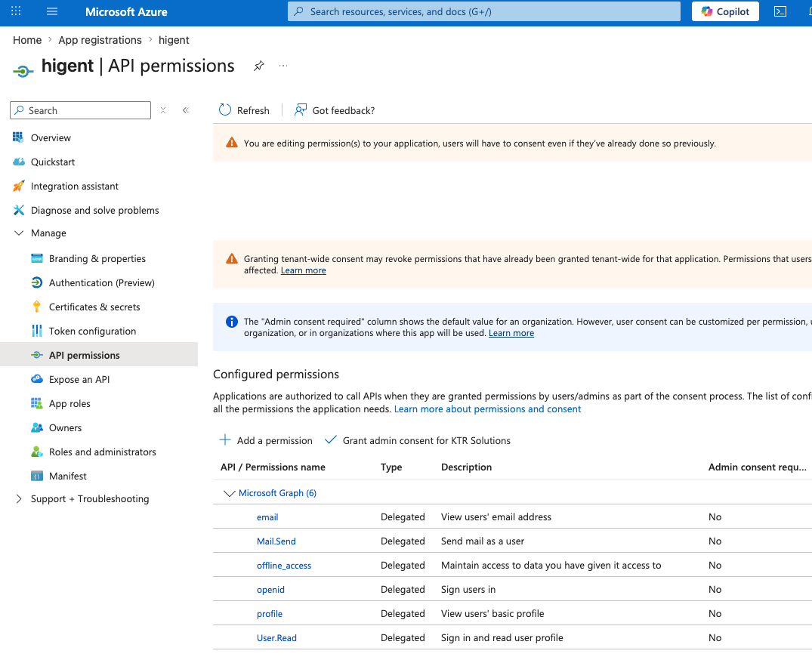This screenshot has height=660, width=812.
Task: Click the Description column header
Action: click(466, 467)
